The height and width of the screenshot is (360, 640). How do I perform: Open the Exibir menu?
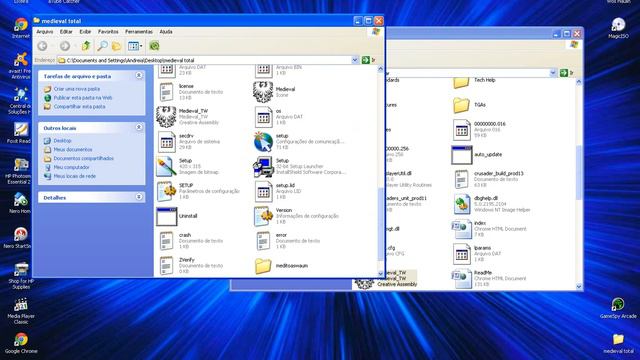point(85,31)
